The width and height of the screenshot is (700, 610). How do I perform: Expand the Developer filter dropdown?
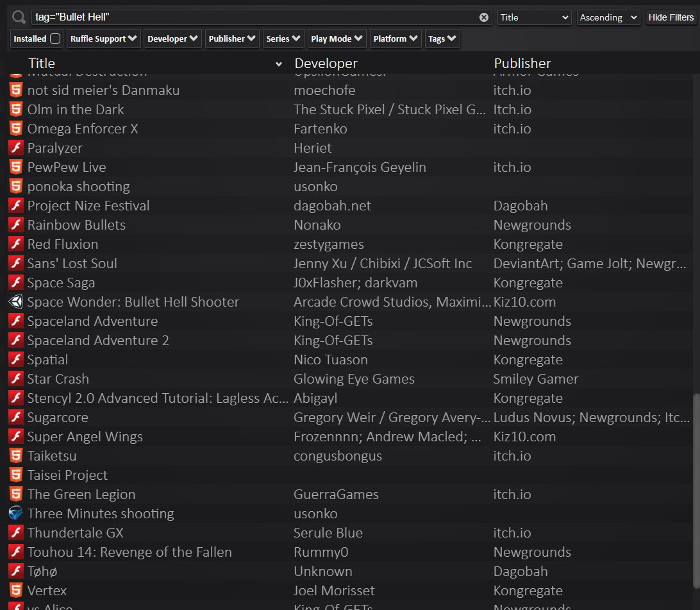[172, 38]
